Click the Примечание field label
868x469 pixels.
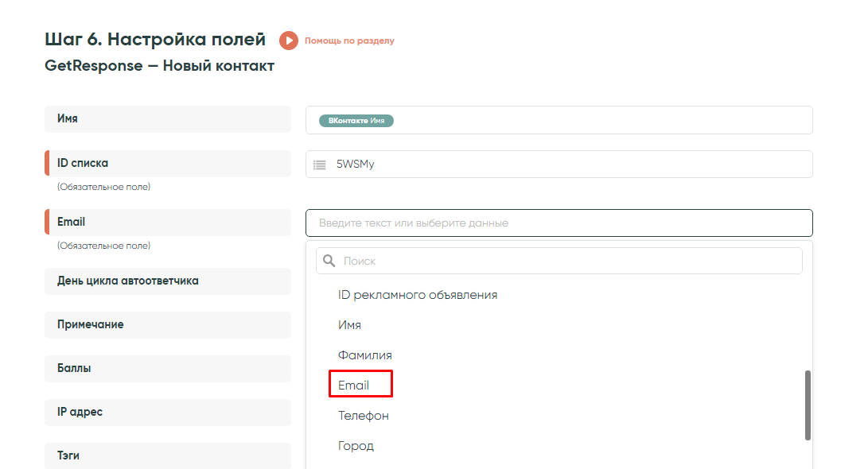[x=91, y=324]
